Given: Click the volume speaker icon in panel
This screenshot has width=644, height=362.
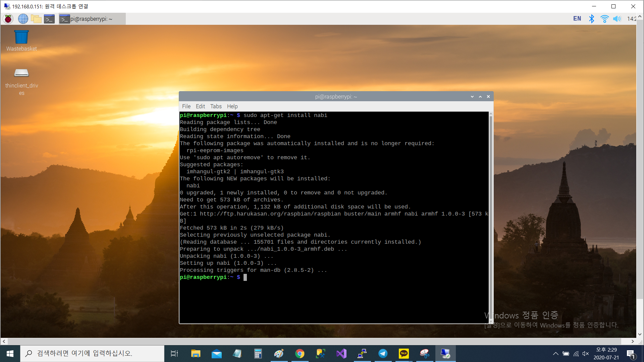Looking at the screenshot, I should 617,19.
